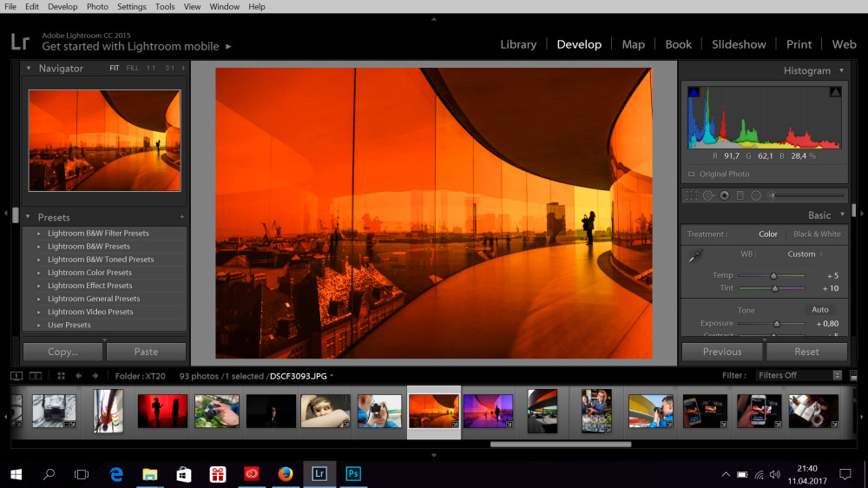868x488 pixels.
Task: Set Navigator zoom to FIT
Action: click(x=114, y=68)
